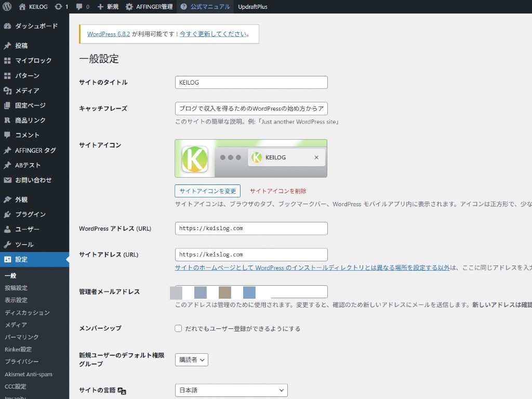532x399 pixels.
Task: Open CCC設定 settings submenu
Action: (x=15, y=387)
